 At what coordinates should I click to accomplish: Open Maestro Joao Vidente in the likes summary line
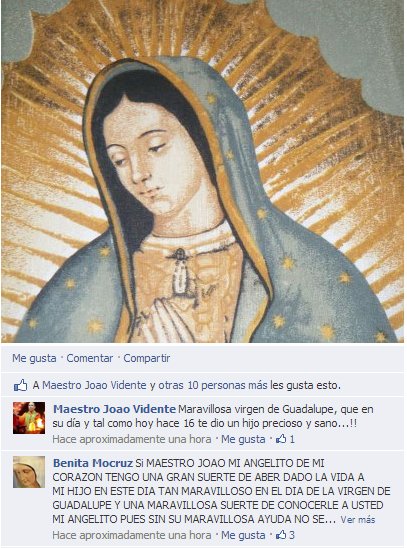[94, 385]
